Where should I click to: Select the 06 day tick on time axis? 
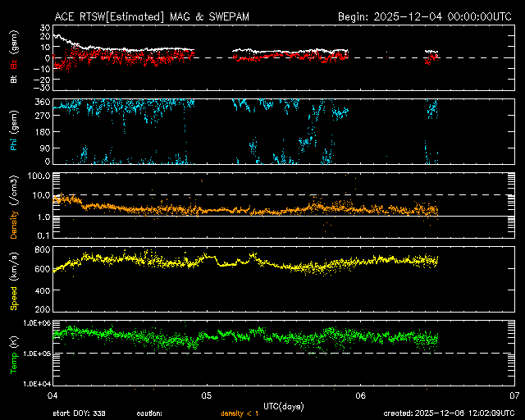(360, 395)
